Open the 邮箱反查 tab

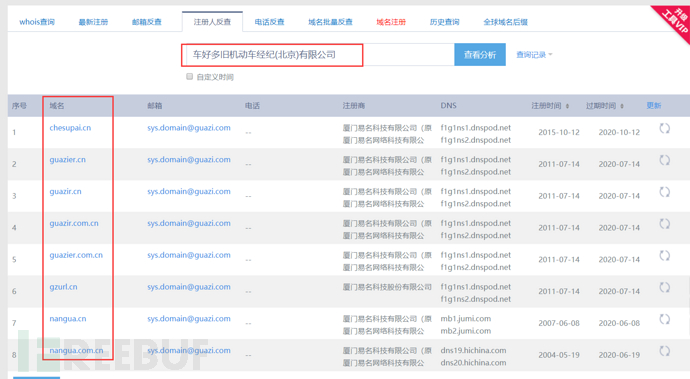[x=147, y=22]
